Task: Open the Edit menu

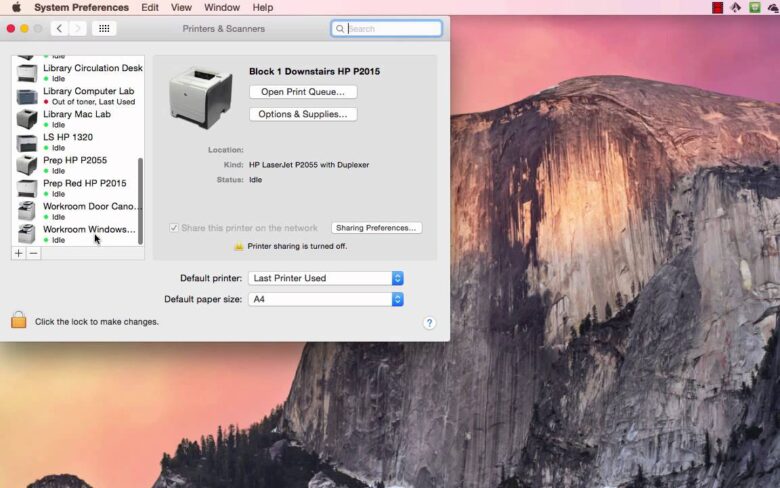Action: point(150,7)
